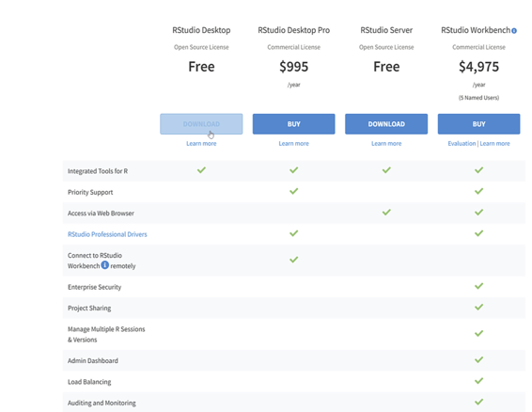532x412 pixels.
Task: Click the info icon next to Workbench remotely
Action: pyautogui.click(x=105, y=265)
